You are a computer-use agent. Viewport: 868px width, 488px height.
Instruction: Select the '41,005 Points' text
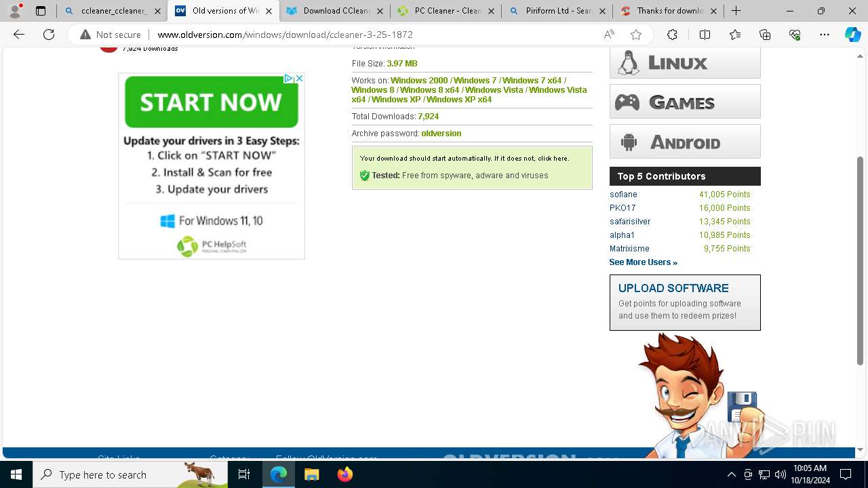pos(724,195)
